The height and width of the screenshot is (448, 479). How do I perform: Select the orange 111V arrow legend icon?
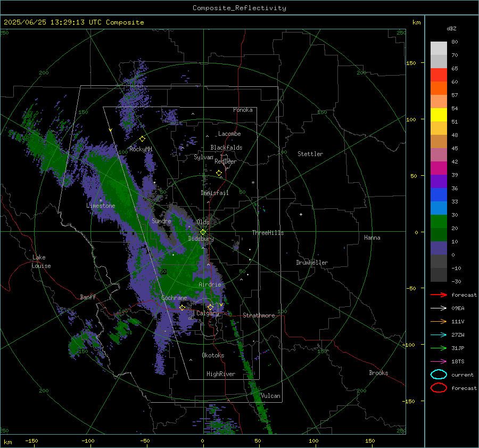439,321
